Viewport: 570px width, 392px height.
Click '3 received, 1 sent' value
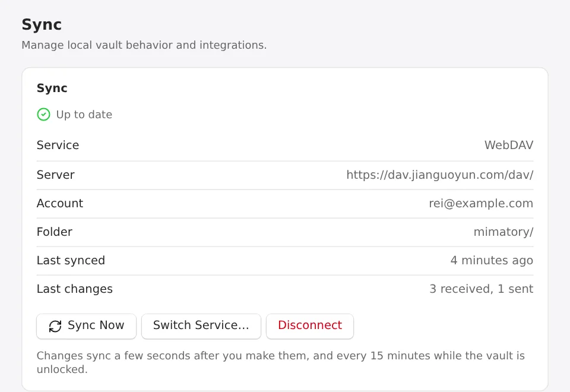click(x=481, y=289)
